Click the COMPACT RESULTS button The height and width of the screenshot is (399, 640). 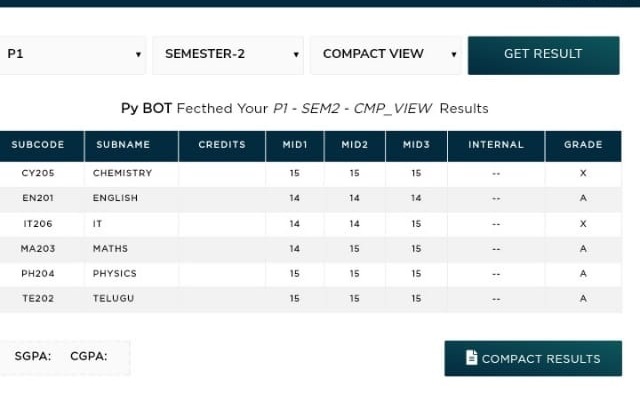click(x=533, y=358)
